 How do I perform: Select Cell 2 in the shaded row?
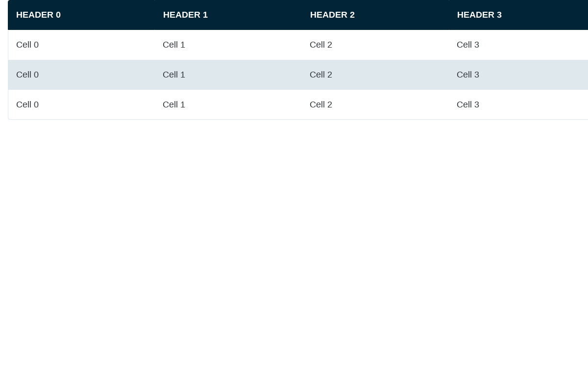pos(321,75)
